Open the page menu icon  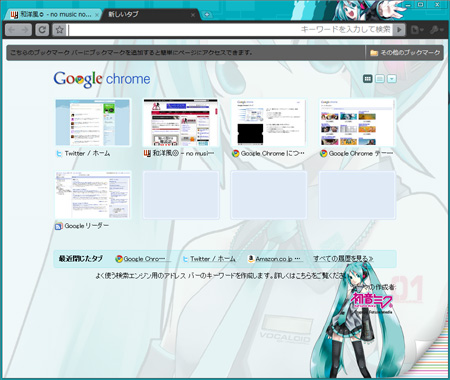pos(417,30)
